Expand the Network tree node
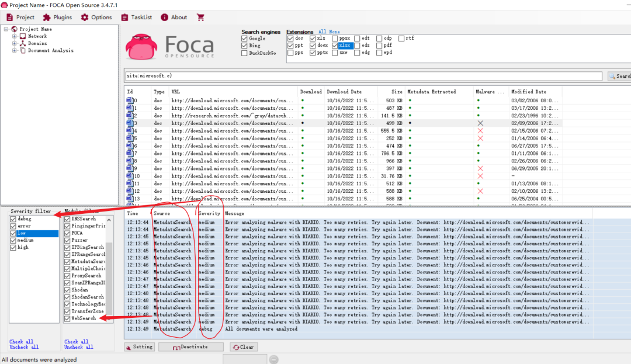 15,36
